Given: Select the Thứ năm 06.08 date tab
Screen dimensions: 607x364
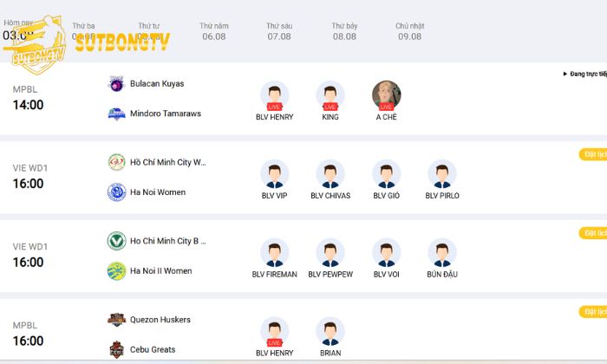Looking at the screenshot, I should pos(214,31).
